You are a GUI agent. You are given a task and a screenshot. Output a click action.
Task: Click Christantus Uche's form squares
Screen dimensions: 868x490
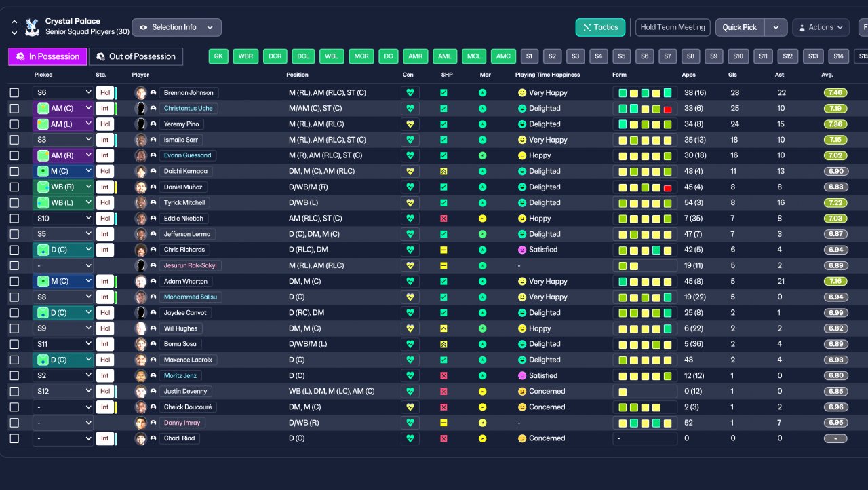point(644,109)
